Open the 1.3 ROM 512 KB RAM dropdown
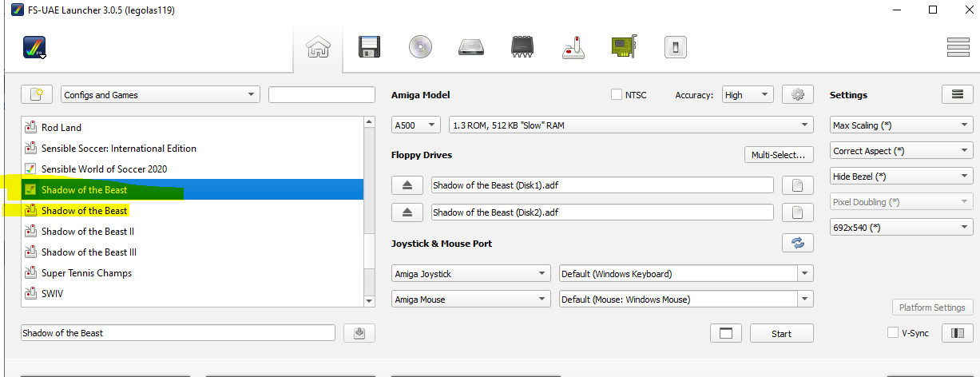 tap(631, 125)
